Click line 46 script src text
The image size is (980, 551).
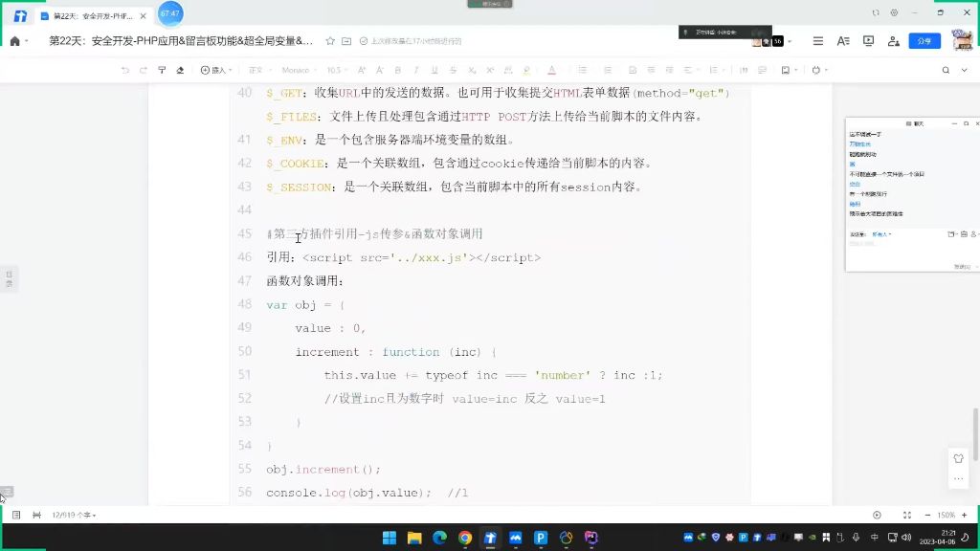421,257
